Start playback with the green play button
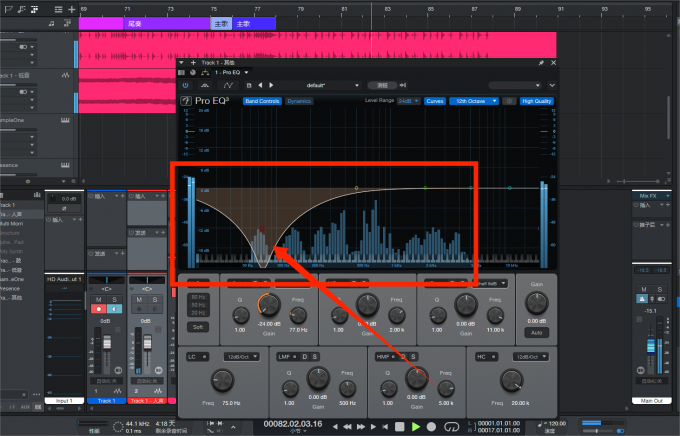Image resolution: width=680 pixels, height=436 pixels. coord(415,426)
